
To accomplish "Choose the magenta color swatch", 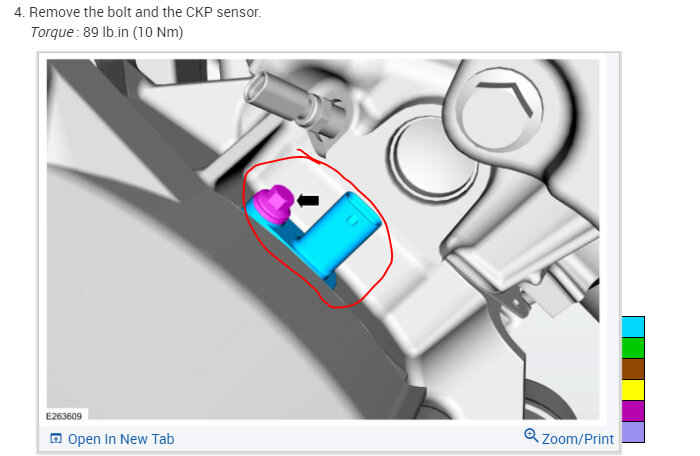I will coord(633,411).
